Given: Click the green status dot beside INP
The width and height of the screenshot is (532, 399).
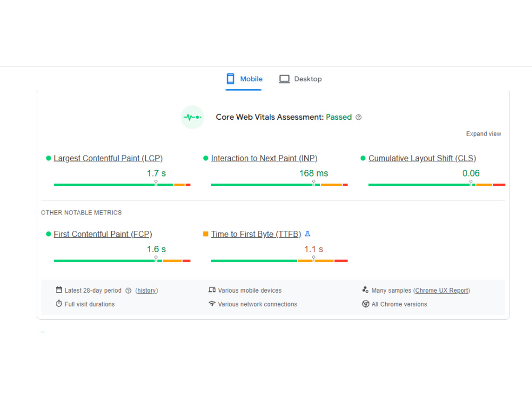Looking at the screenshot, I should (x=205, y=158).
